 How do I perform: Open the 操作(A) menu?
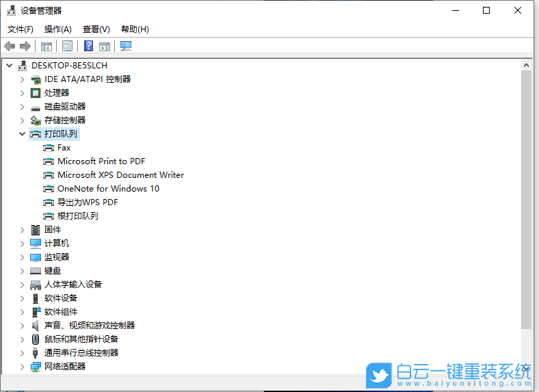(x=57, y=29)
